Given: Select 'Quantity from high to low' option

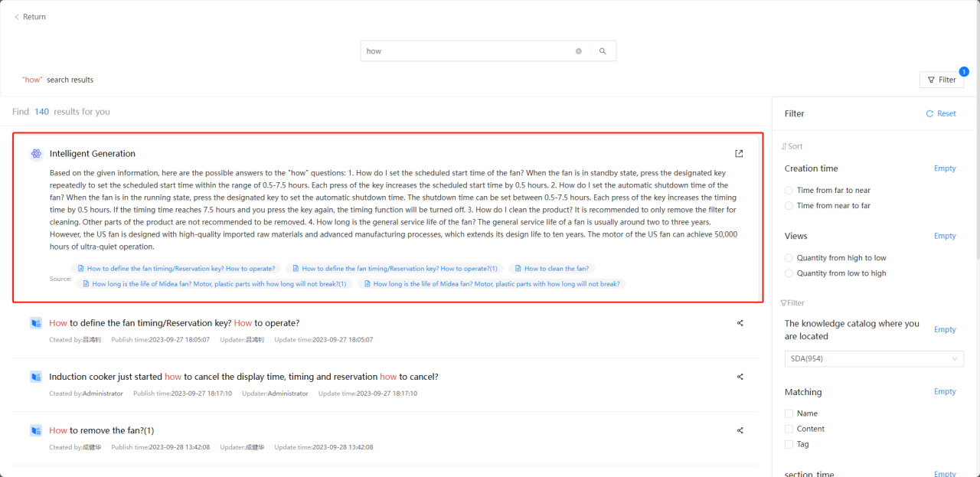Looking at the screenshot, I should [x=789, y=258].
